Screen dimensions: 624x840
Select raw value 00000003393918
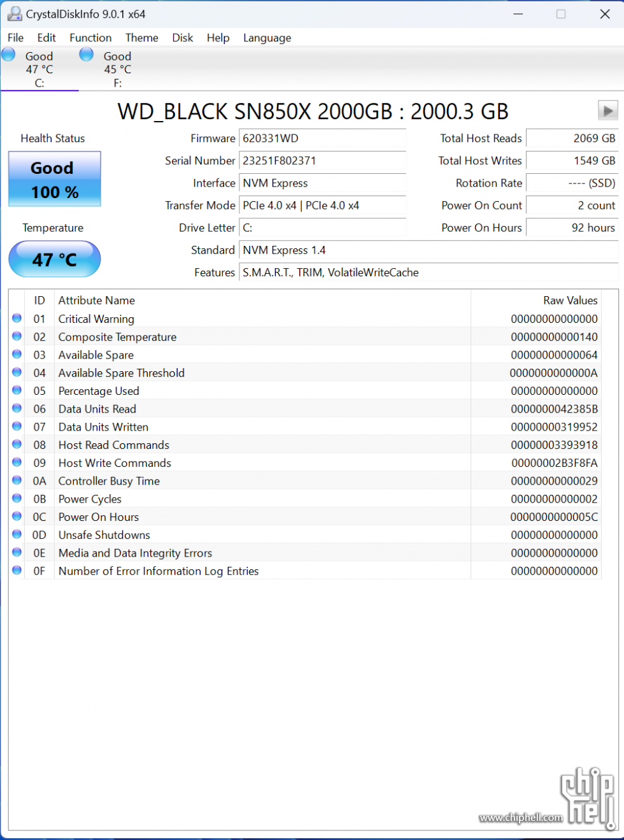tap(554, 445)
